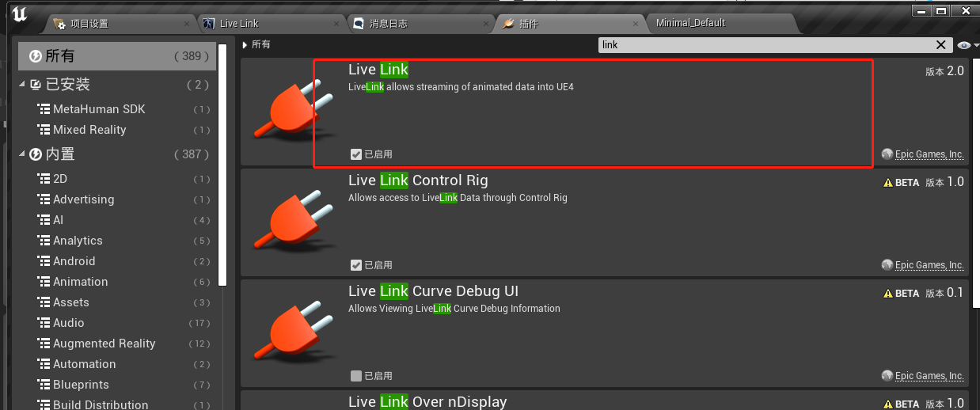Collapse the 内置 group
The height and width of the screenshot is (410, 980).
[23, 154]
